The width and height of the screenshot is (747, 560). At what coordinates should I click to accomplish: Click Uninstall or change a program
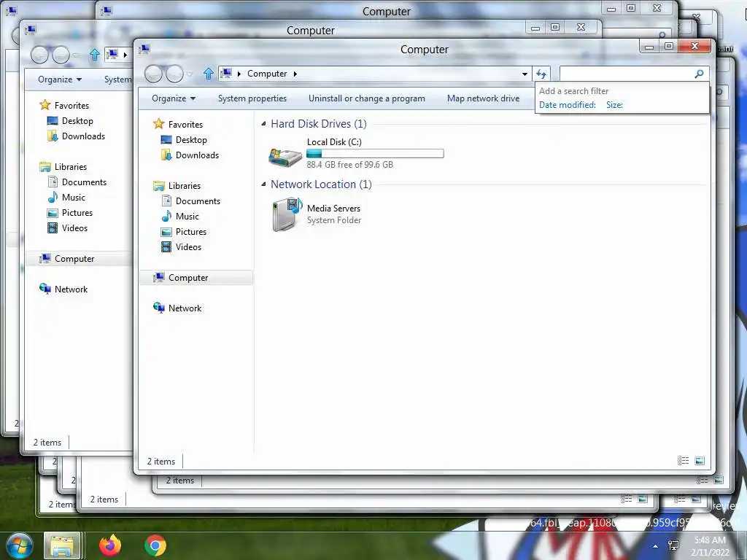(x=367, y=98)
